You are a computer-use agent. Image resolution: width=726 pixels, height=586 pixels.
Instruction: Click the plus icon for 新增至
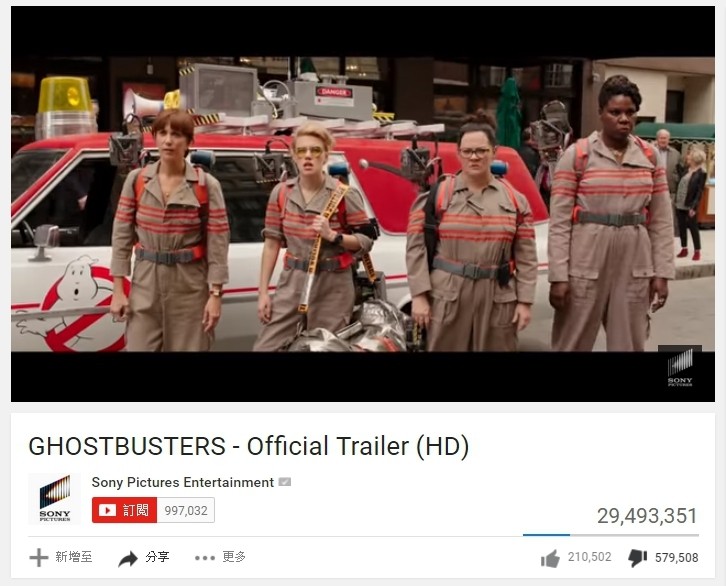pos(39,557)
